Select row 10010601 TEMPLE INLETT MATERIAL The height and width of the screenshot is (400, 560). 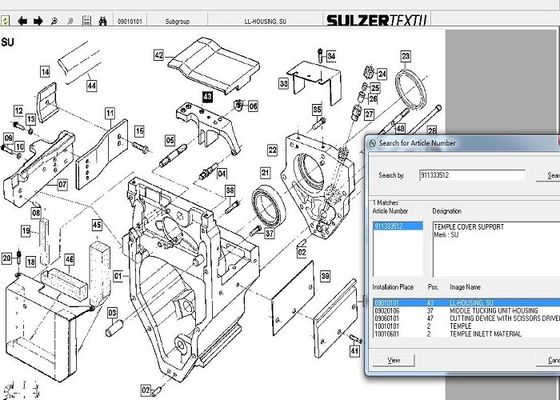(466, 334)
